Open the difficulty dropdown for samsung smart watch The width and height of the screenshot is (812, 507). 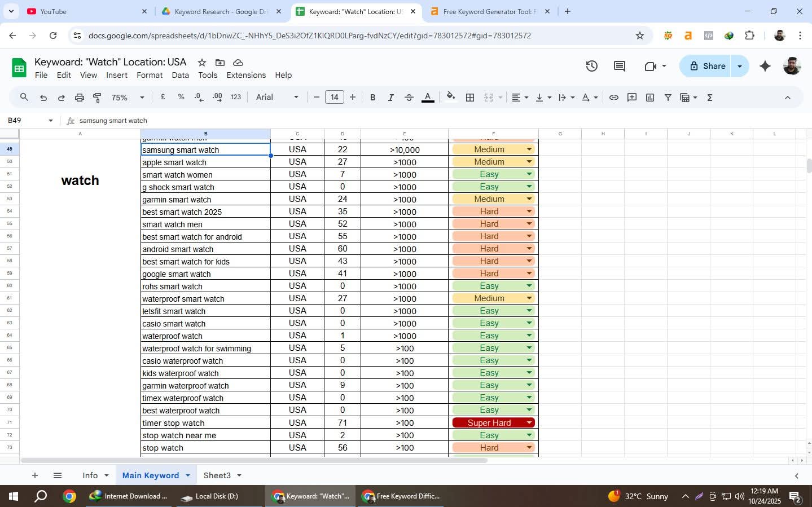click(x=529, y=149)
